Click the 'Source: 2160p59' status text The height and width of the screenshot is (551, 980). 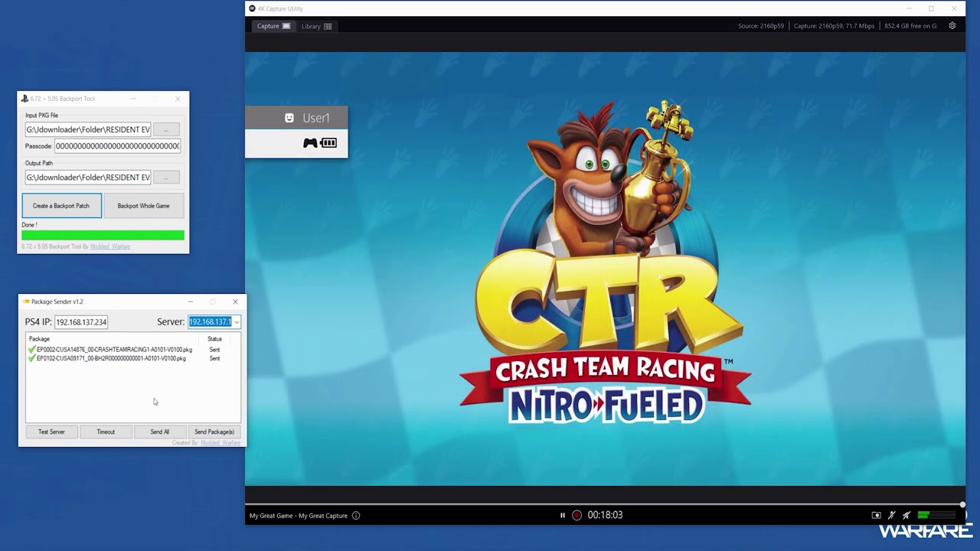click(761, 26)
